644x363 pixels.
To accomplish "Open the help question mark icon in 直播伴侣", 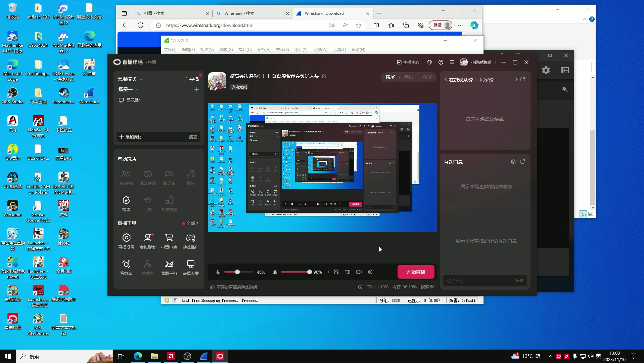I will click(441, 62).
